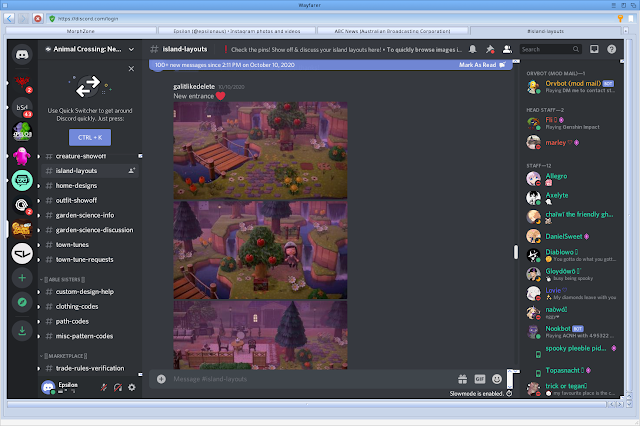640x426 pixels.
Task: Open the inbox icon in header
Action: click(594, 49)
